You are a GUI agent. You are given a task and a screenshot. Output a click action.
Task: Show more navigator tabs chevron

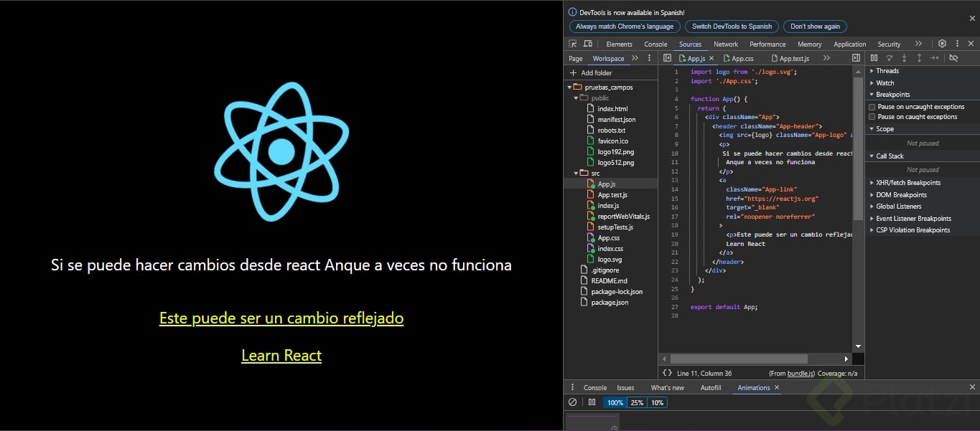[x=635, y=58]
